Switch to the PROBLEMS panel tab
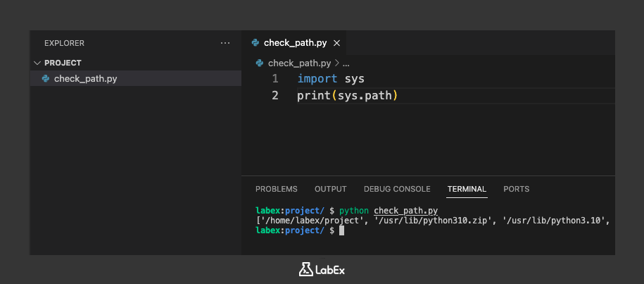 click(276, 189)
